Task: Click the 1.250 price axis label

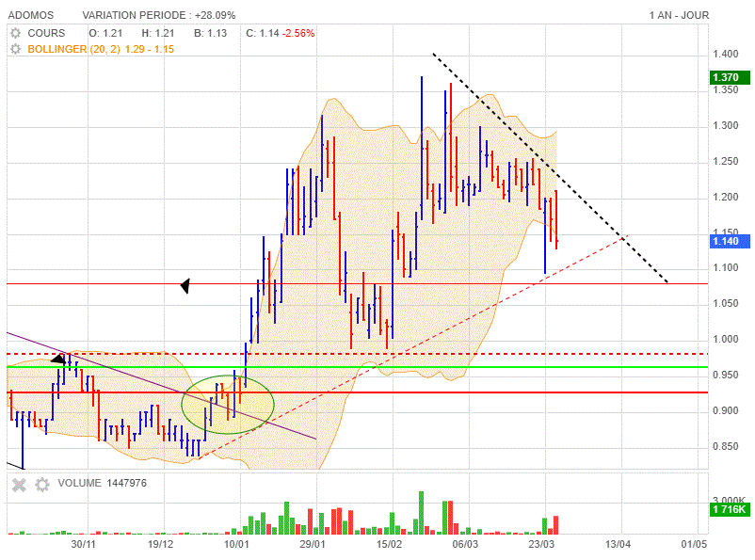Action: click(x=725, y=161)
